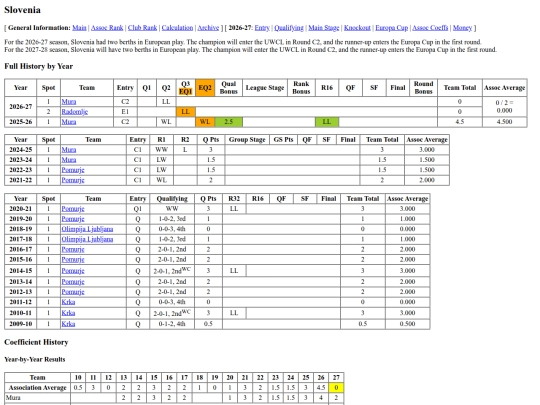Click the Q3 EQ1 column header

pos(185,88)
